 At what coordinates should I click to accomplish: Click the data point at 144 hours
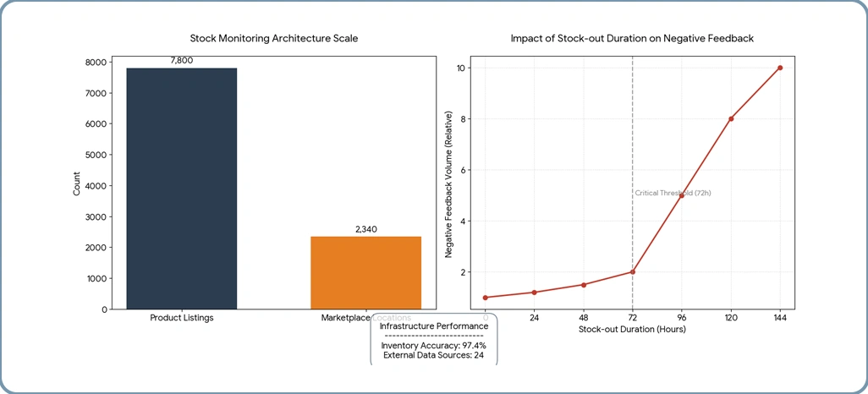point(780,68)
